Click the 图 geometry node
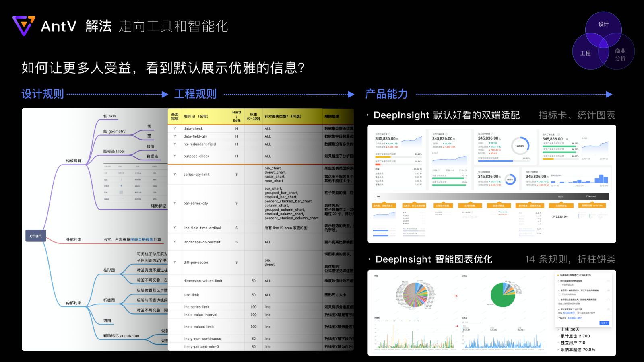 tap(114, 131)
